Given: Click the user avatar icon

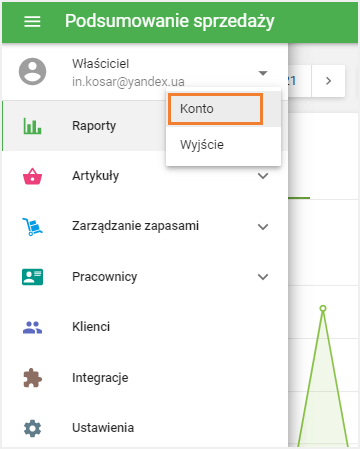Looking at the screenshot, I should click(32, 72).
